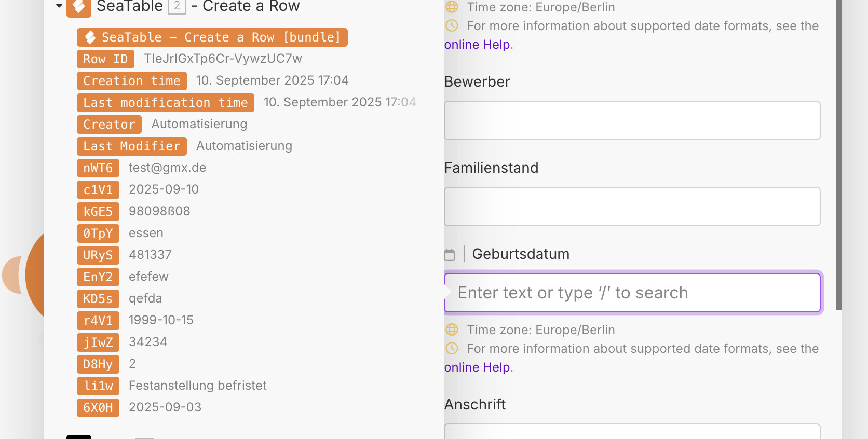Collapse the SeaTable Create a Row output
This screenshot has width=868, height=439.
[59, 6]
